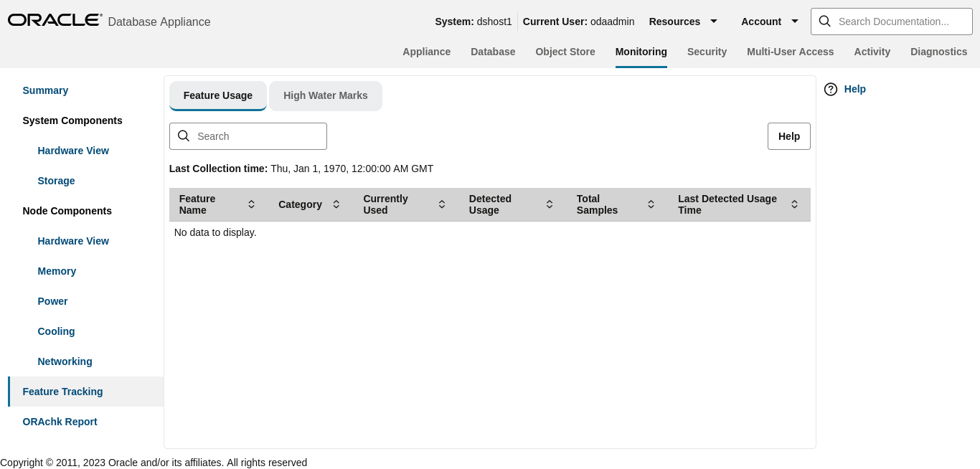
Task: Switch on the High Water Marks view
Action: (325, 95)
